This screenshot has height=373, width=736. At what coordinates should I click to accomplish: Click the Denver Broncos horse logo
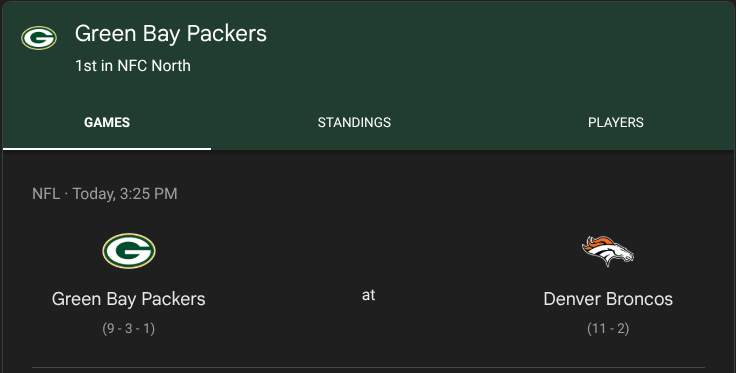tap(608, 251)
